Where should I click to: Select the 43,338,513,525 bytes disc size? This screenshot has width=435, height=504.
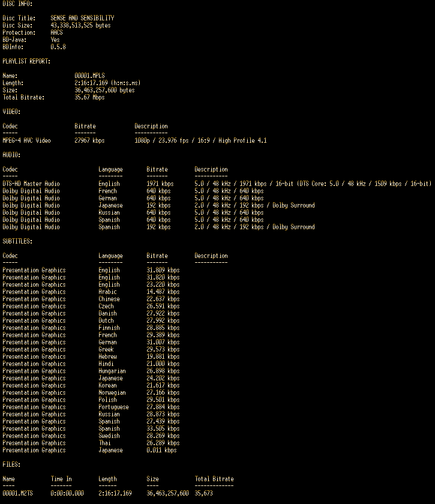tap(80, 25)
